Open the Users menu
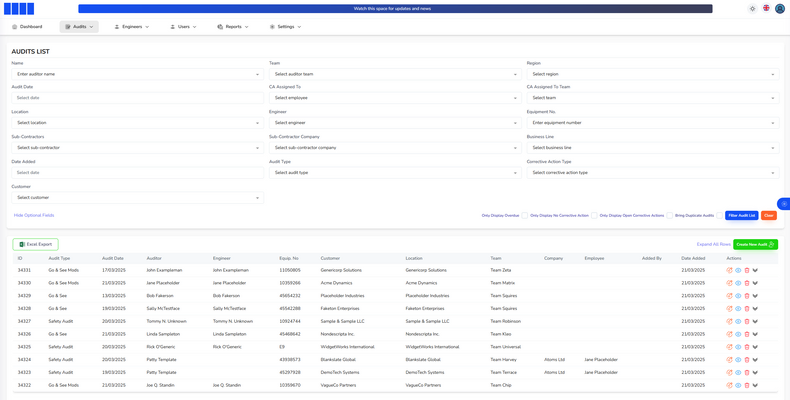Image resolution: width=790 pixels, height=400 pixels. pyautogui.click(x=183, y=27)
